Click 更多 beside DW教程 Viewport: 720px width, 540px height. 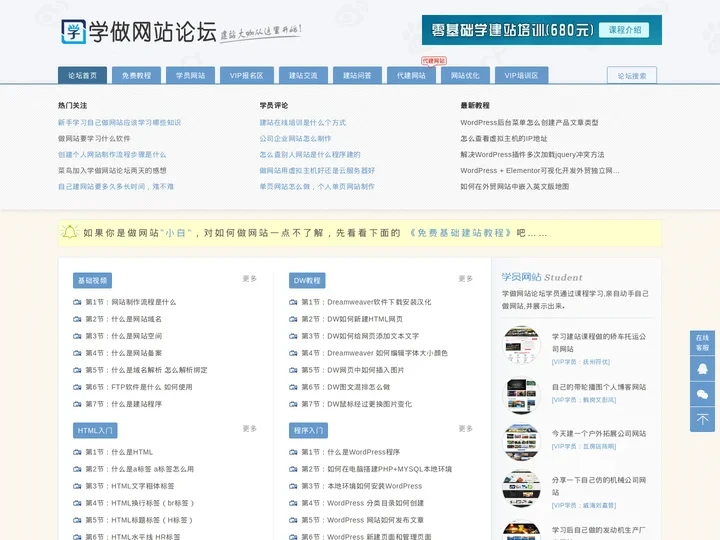point(466,279)
